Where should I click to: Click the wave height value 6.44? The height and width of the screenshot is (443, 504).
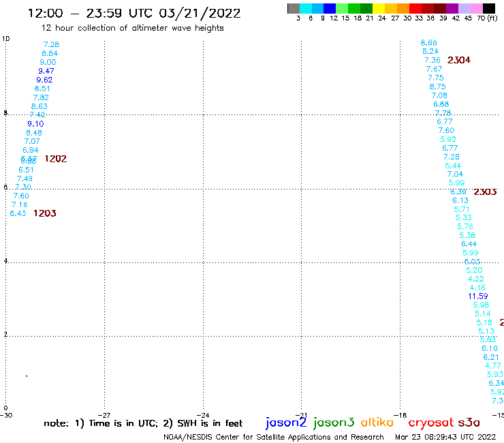[x=469, y=244]
